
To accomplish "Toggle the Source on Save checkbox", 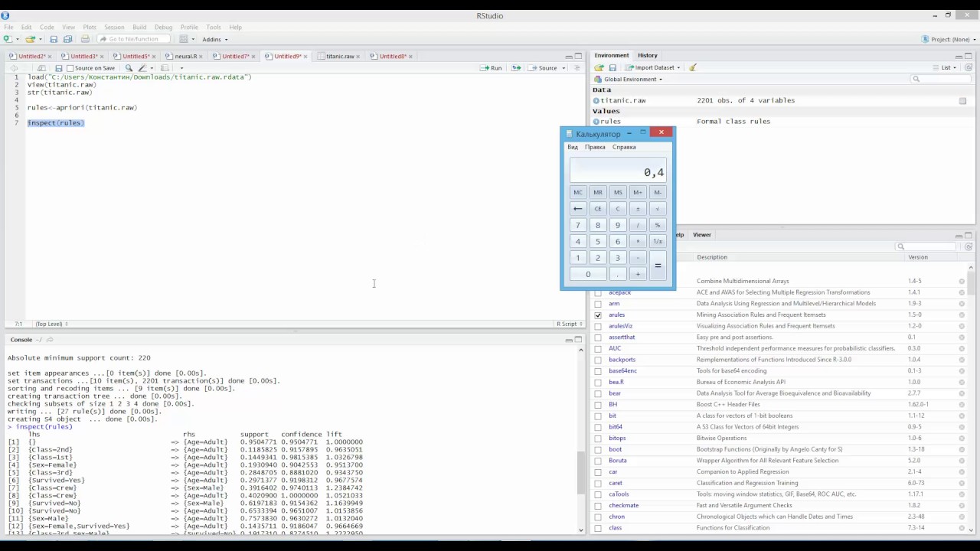I will point(70,68).
